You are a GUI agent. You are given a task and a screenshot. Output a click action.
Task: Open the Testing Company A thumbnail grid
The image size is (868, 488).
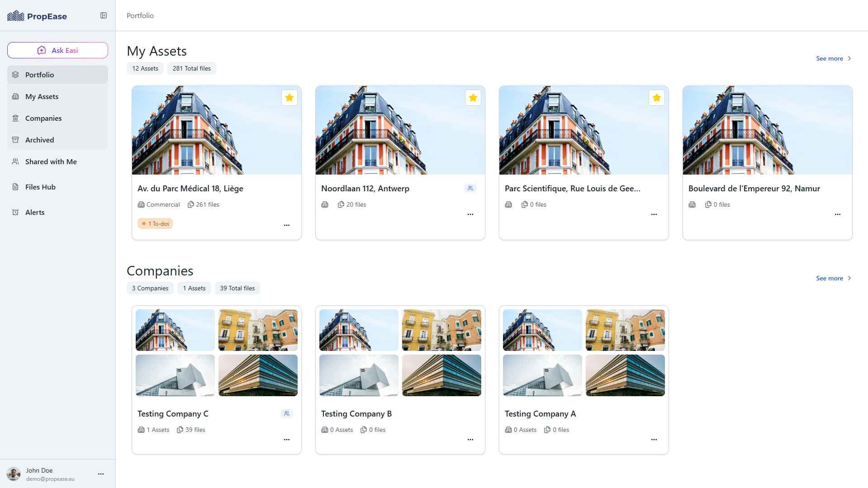tap(583, 353)
